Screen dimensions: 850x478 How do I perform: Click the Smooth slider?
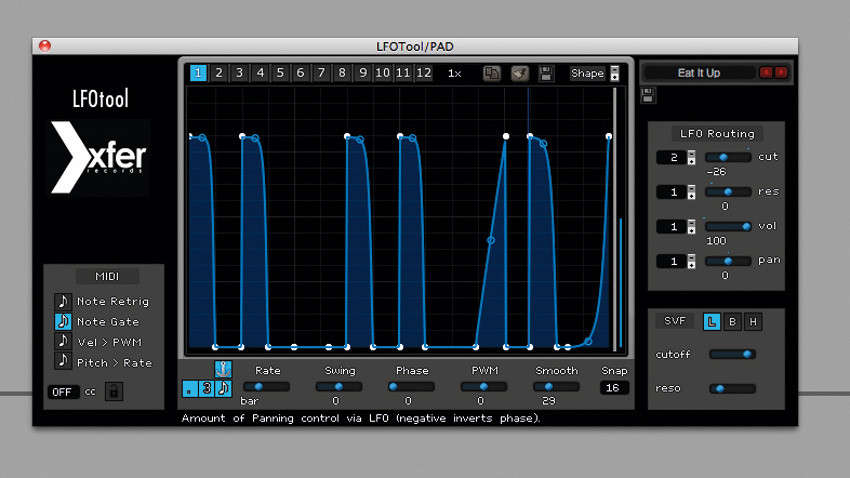[x=556, y=387]
